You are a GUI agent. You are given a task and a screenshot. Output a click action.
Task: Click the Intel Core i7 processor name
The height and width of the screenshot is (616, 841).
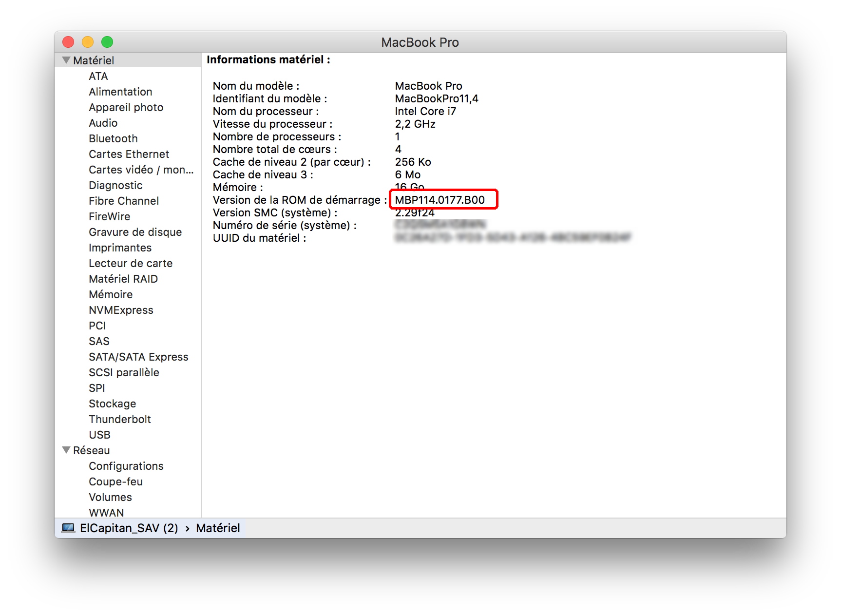(425, 111)
